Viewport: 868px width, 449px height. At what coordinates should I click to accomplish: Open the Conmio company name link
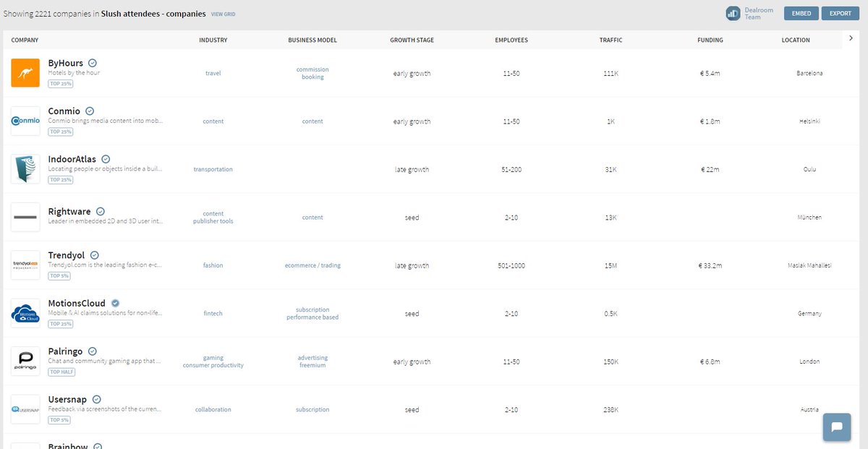64,111
